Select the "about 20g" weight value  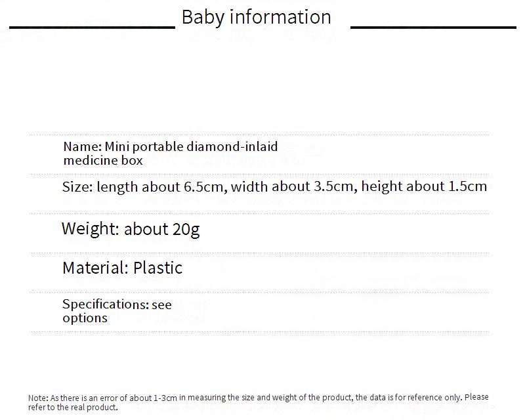coord(161,229)
